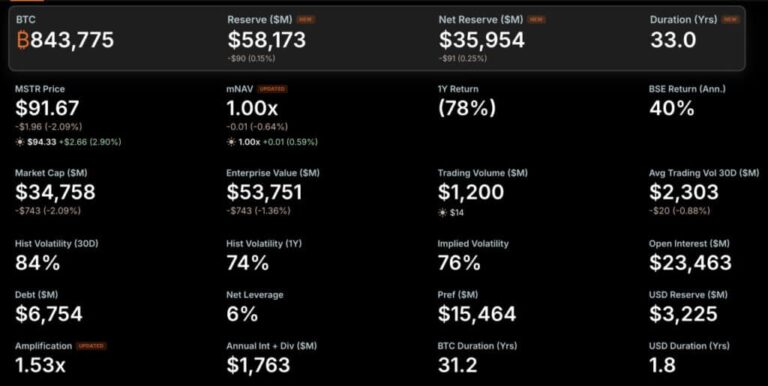This screenshot has width=768, height=386.
Task: Select the MSTR Price $91.67 value
Action: pyautogui.click(x=47, y=108)
